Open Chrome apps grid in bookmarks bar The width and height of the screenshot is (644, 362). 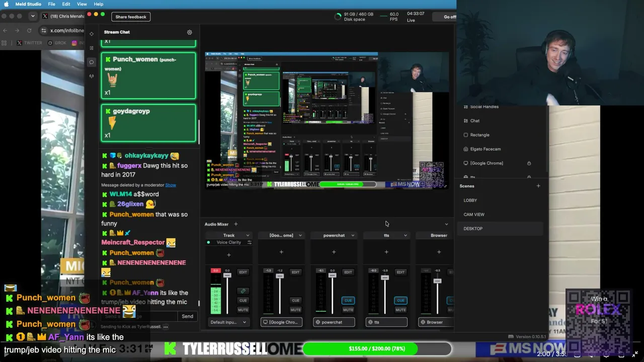[5, 43]
